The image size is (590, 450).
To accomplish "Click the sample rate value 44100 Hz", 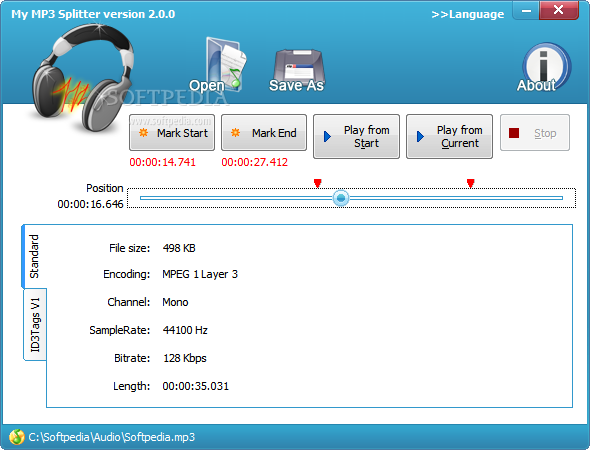I will pos(185,330).
